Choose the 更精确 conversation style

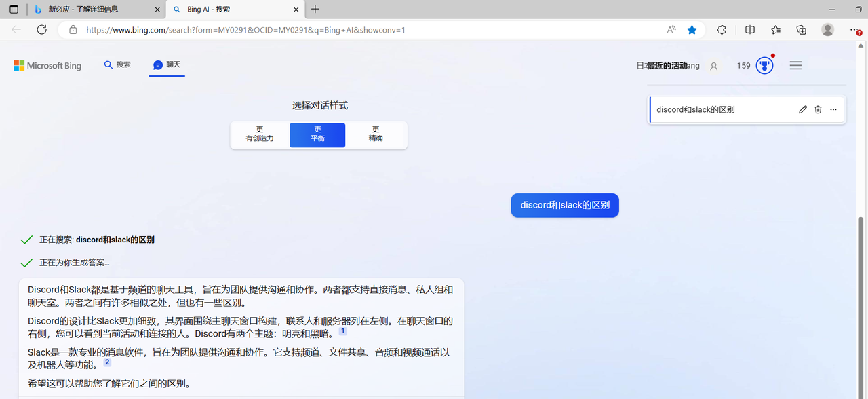point(376,134)
